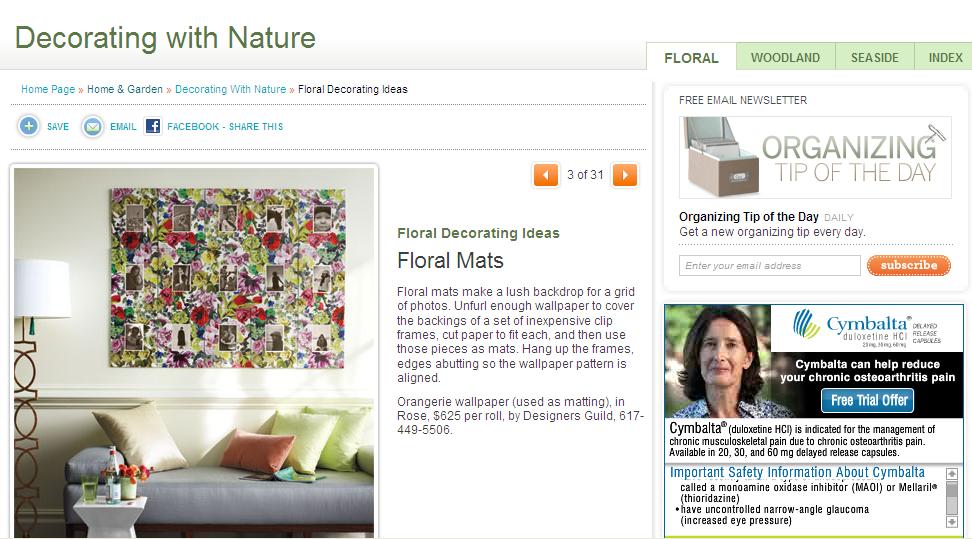Click the Email envelope icon
This screenshot has width=972, height=539.
(x=92, y=127)
